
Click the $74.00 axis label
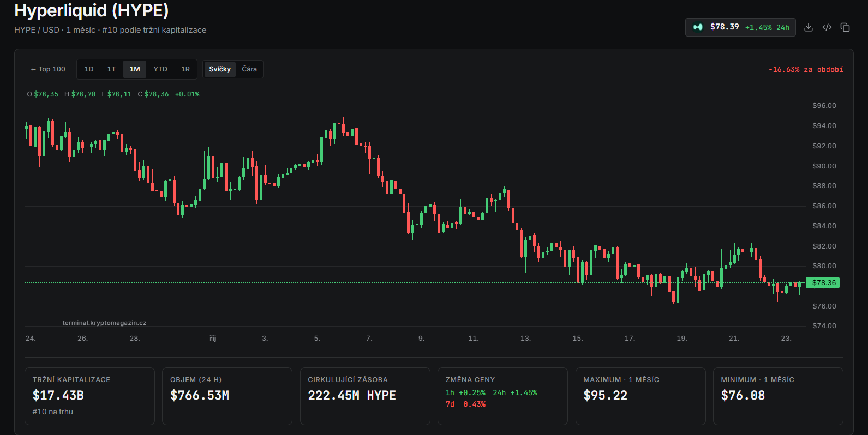tap(824, 326)
